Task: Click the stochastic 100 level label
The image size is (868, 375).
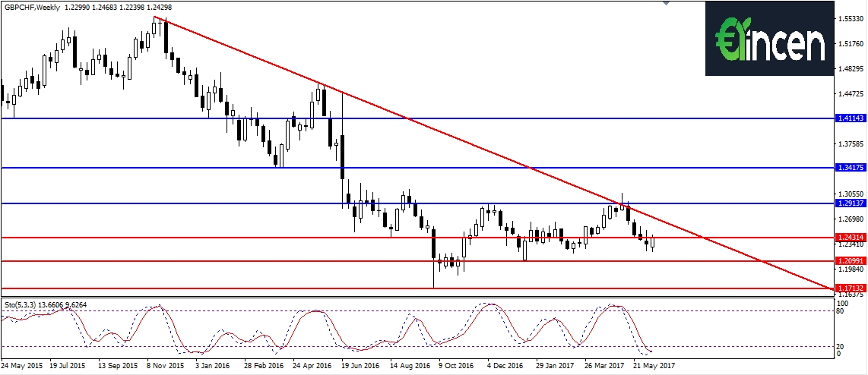Action: pos(844,304)
